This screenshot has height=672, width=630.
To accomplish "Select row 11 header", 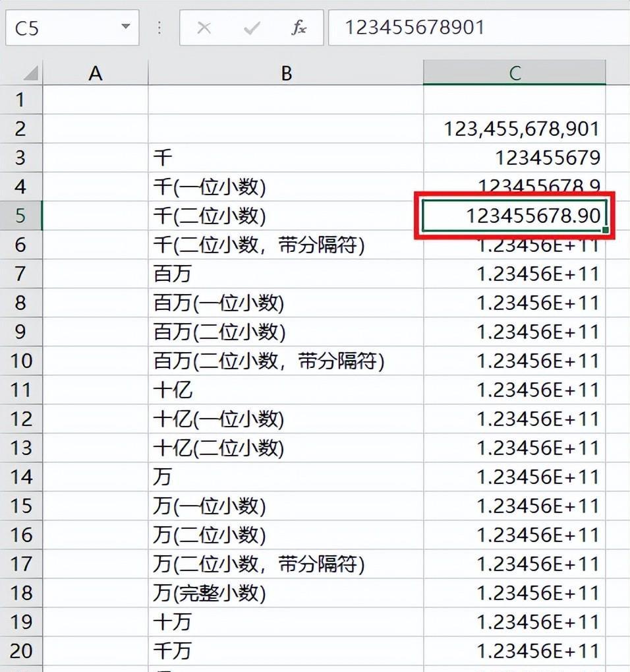I will (20, 390).
